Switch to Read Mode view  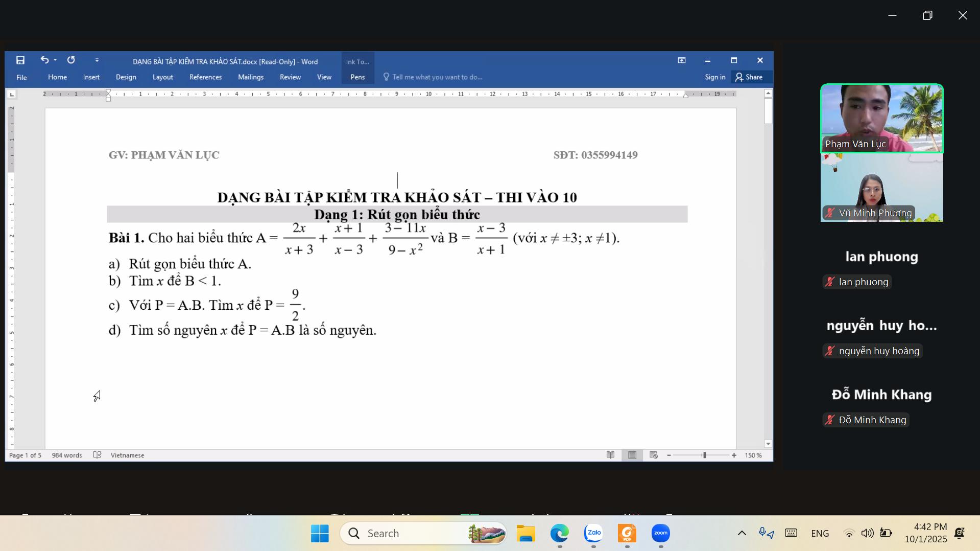610,455
